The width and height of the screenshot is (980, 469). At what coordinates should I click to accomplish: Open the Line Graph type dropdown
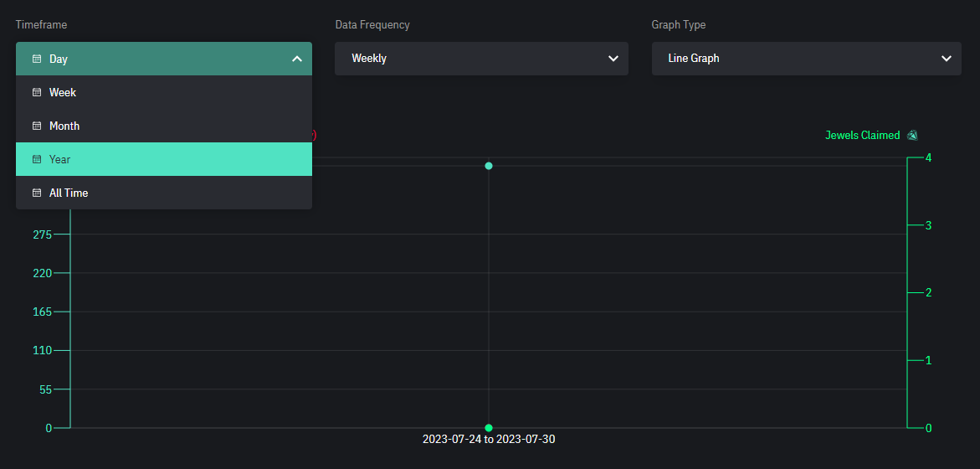point(805,59)
